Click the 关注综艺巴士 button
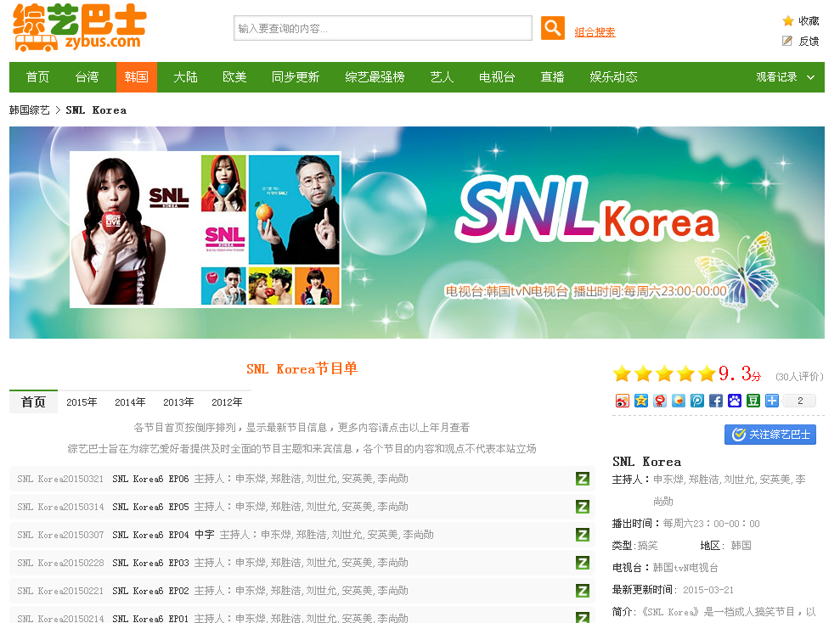 pos(770,435)
